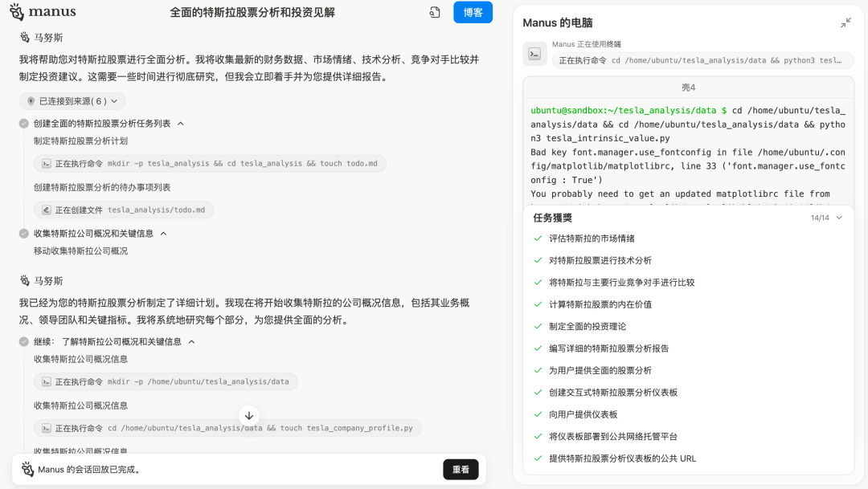Click the terminal output area showing Bad key font.manager

click(x=688, y=166)
